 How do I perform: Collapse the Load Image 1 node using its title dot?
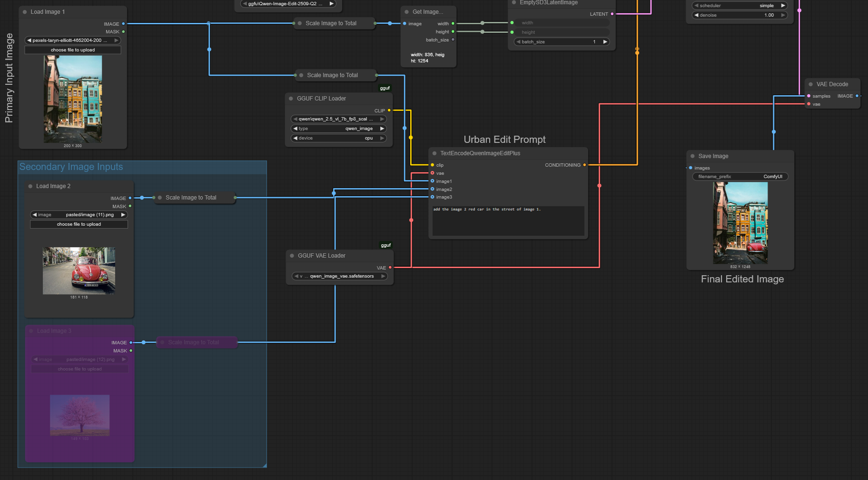(25, 12)
